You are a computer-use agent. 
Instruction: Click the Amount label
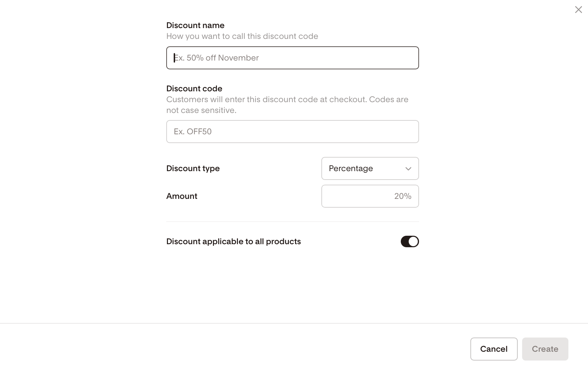click(182, 196)
